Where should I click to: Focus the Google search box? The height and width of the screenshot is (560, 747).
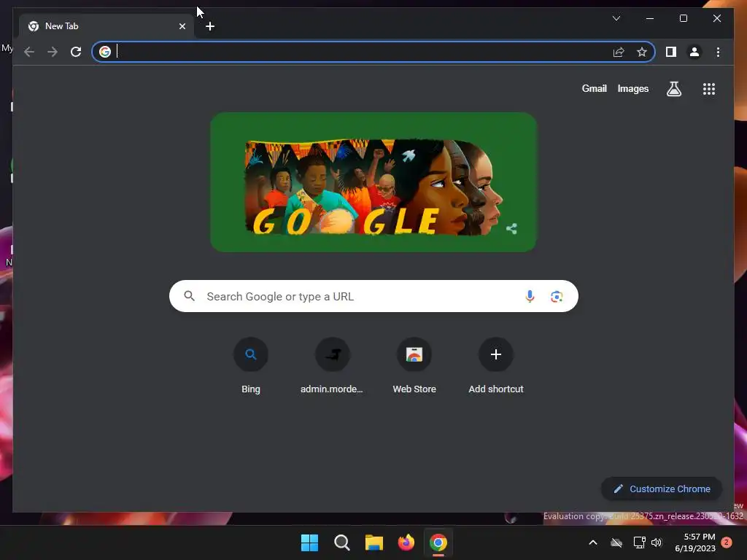(x=373, y=296)
